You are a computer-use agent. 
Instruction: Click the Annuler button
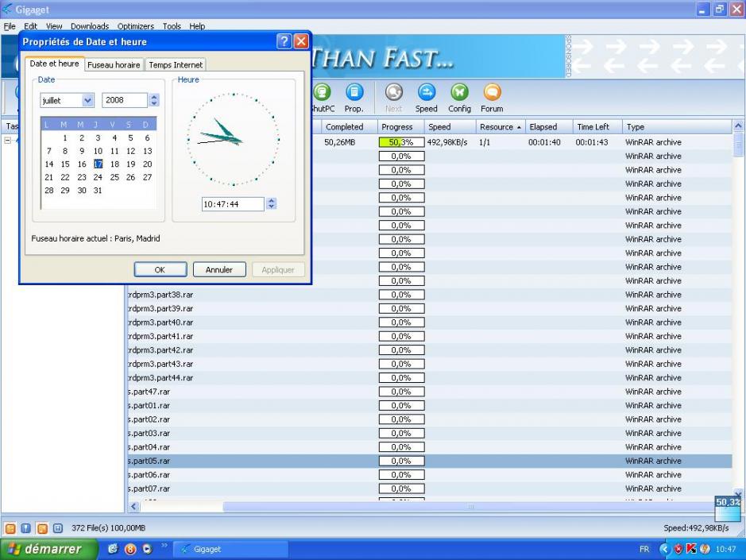tap(219, 269)
